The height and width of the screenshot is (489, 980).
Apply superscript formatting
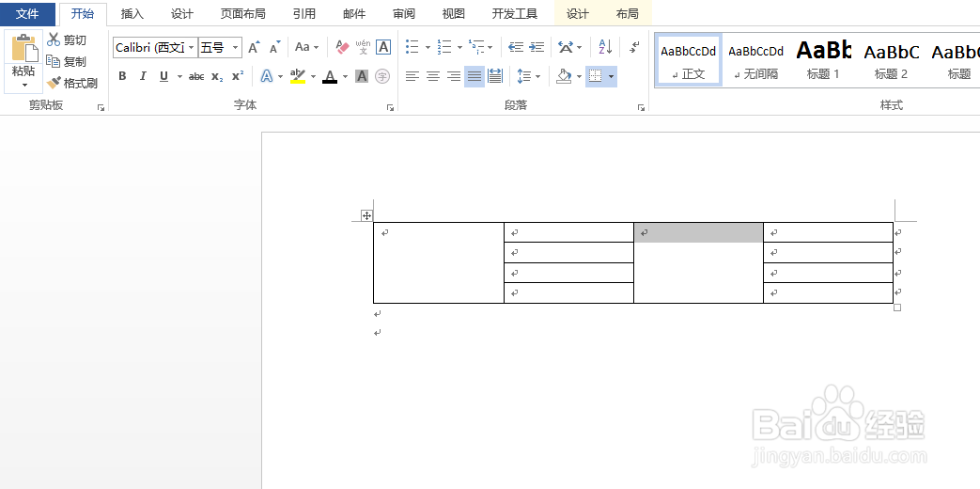click(x=238, y=76)
